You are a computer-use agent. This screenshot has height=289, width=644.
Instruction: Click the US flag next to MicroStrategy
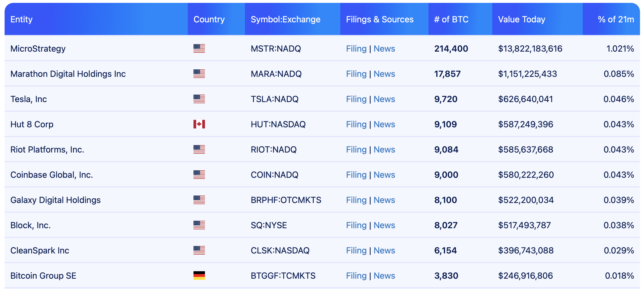(199, 48)
